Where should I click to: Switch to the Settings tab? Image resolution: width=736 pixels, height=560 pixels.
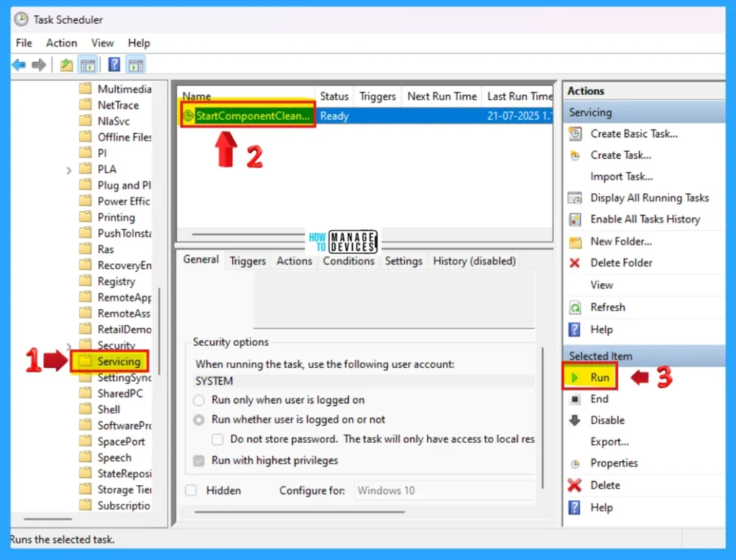pos(404,261)
